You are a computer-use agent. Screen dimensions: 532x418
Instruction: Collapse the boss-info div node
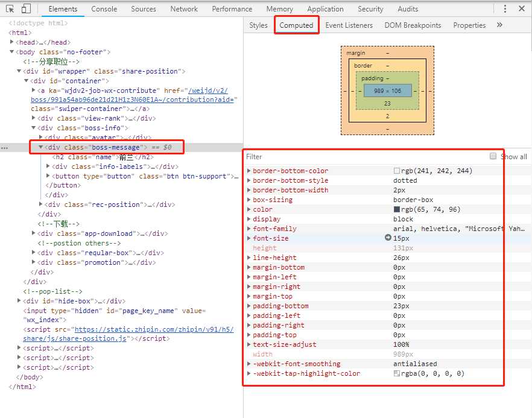(33, 128)
